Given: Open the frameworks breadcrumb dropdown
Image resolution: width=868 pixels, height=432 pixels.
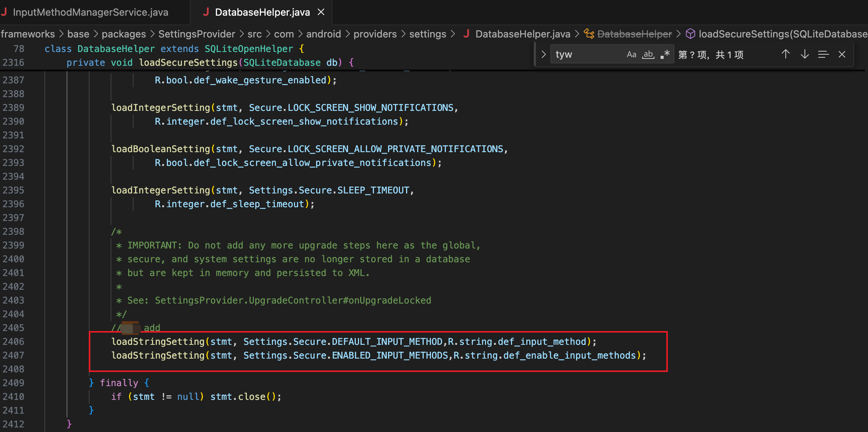Looking at the screenshot, I should 28,34.
